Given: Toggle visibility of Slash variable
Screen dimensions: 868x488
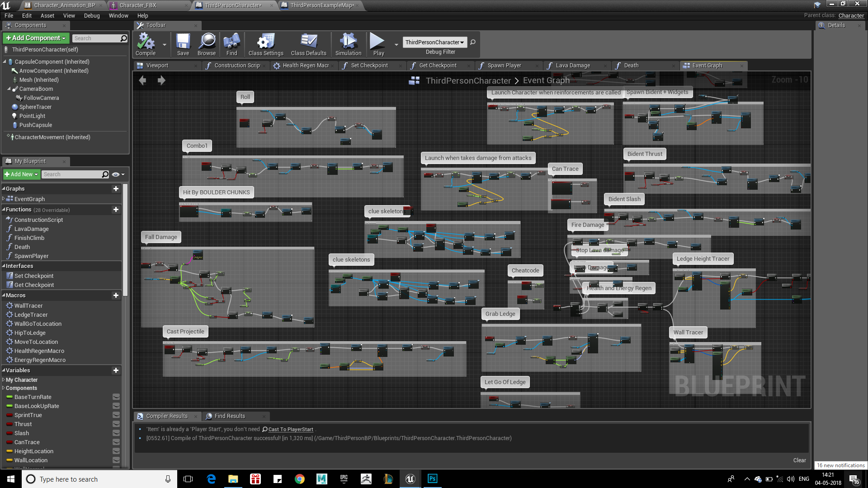Looking at the screenshot, I should point(116,433).
